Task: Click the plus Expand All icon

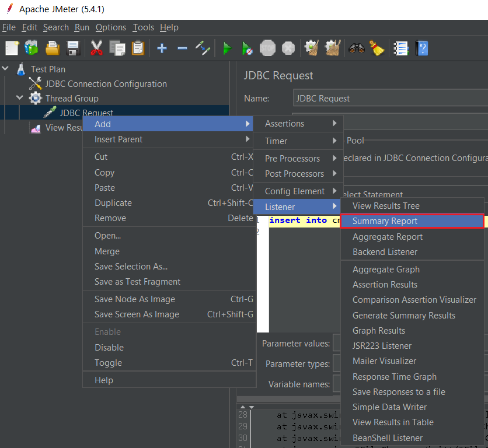Action: point(162,48)
